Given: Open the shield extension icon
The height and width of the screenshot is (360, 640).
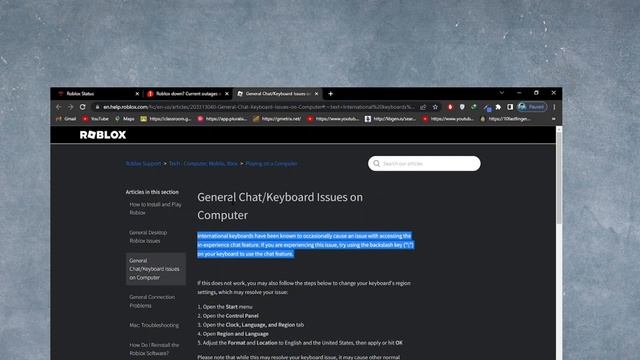Looking at the screenshot, I should [x=462, y=107].
